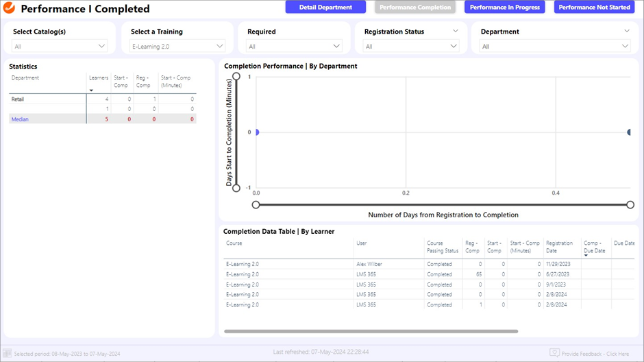Switch to Performance In Progress view
Viewport: 644px width, 362px height.
[505, 8]
